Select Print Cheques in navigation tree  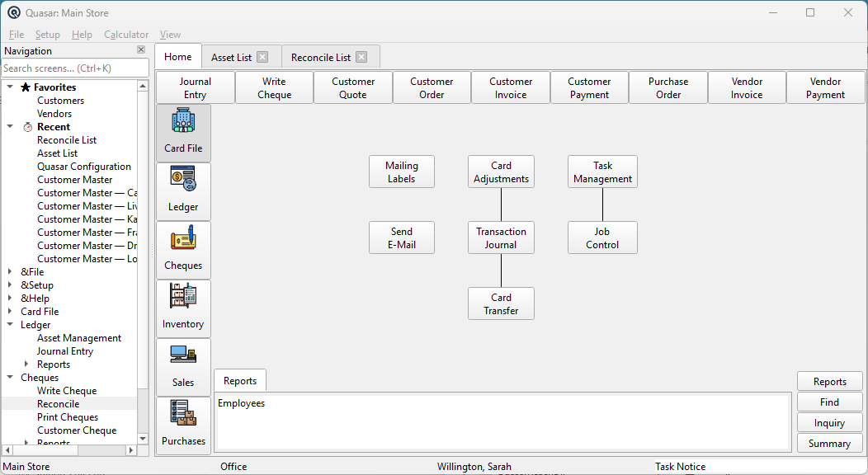(x=68, y=417)
